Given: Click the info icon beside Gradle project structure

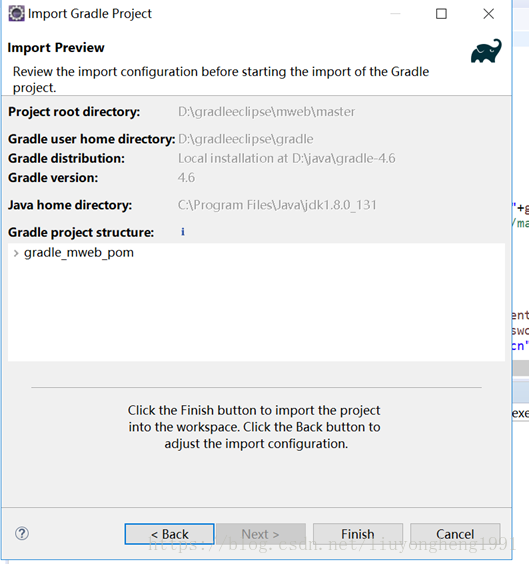Looking at the screenshot, I should [183, 232].
